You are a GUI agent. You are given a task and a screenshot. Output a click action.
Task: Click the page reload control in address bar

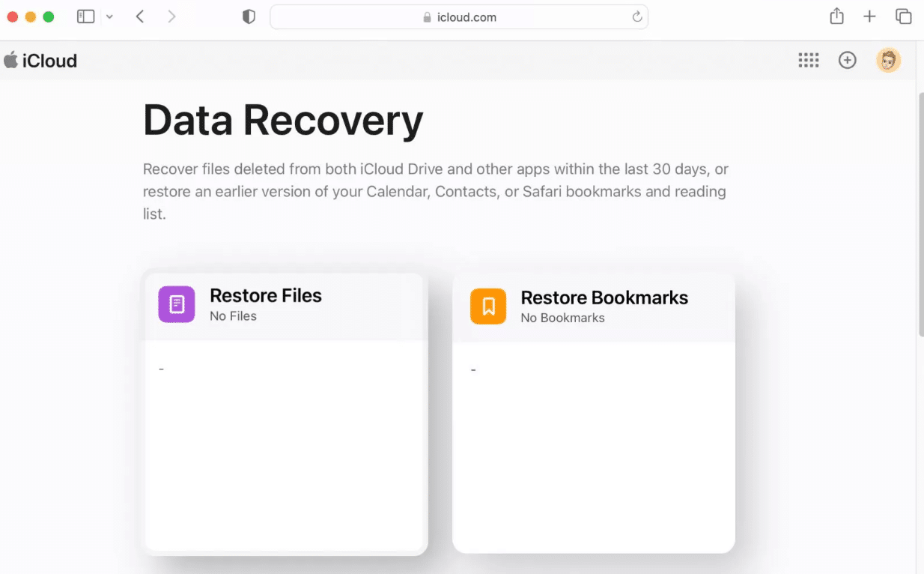pos(636,16)
